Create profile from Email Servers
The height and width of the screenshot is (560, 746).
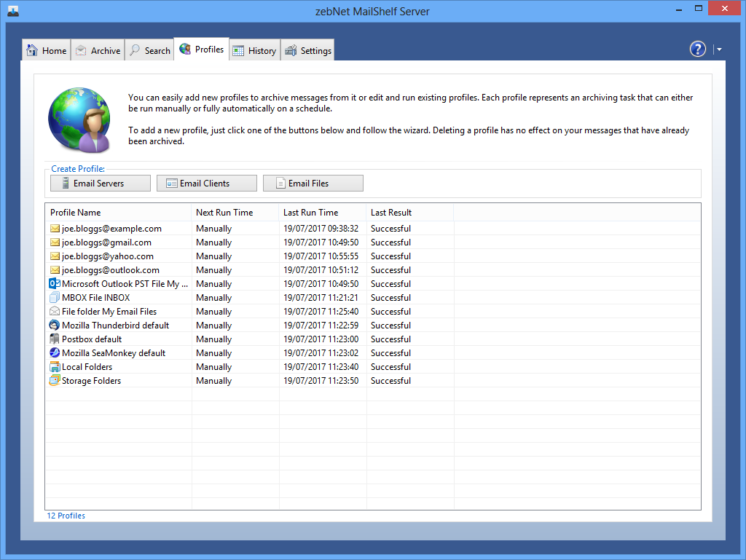(x=101, y=184)
